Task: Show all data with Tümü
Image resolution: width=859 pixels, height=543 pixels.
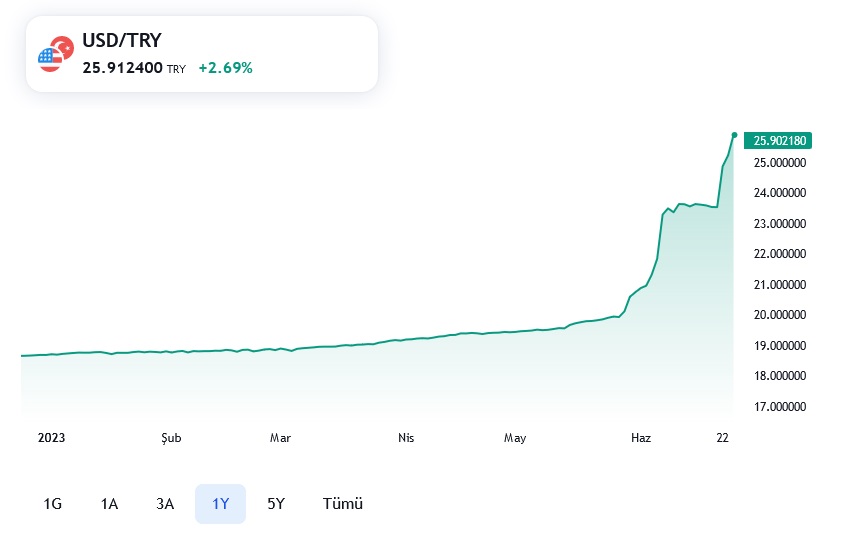Action: coord(342,504)
